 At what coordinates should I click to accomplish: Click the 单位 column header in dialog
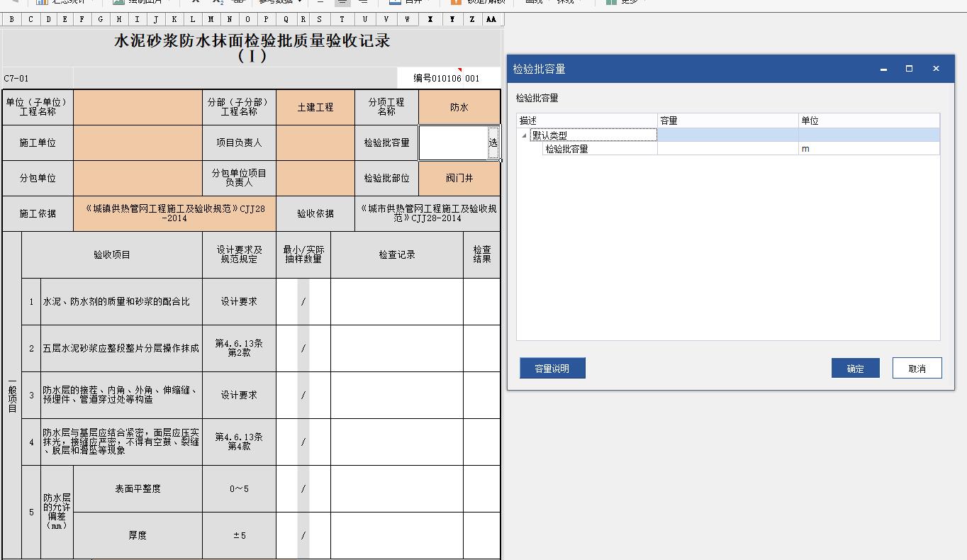click(869, 121)
